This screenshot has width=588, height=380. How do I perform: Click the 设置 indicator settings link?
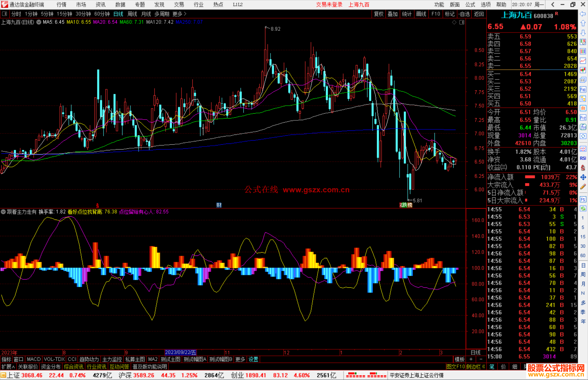[253, 359]
